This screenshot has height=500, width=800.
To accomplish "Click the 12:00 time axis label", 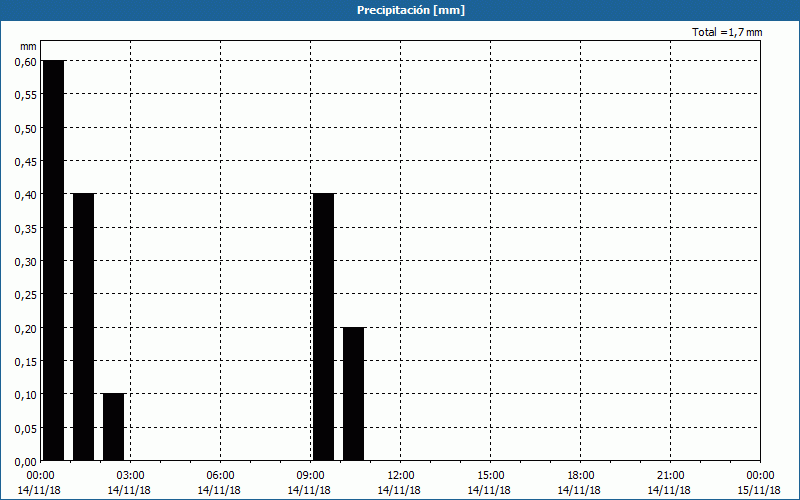I will 401,476.
